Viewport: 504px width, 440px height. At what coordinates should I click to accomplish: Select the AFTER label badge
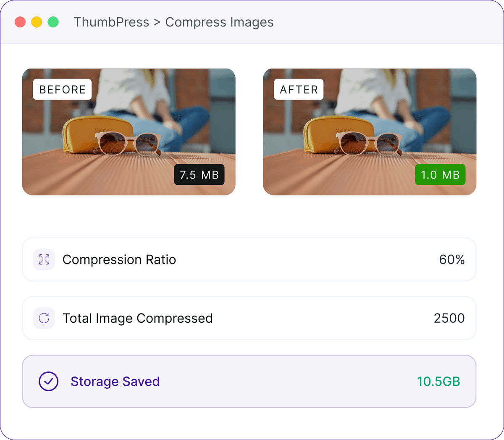[299, 90]
